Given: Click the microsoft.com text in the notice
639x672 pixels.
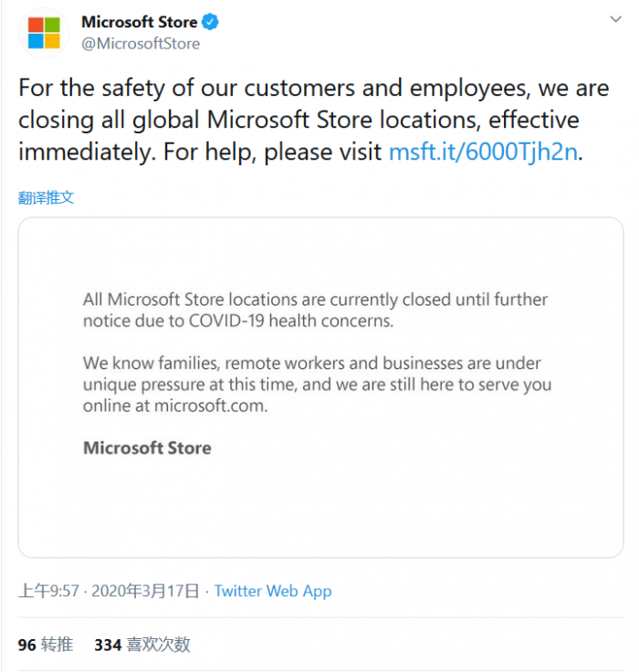Looking at the screenshot, I should tap(211, 406).
